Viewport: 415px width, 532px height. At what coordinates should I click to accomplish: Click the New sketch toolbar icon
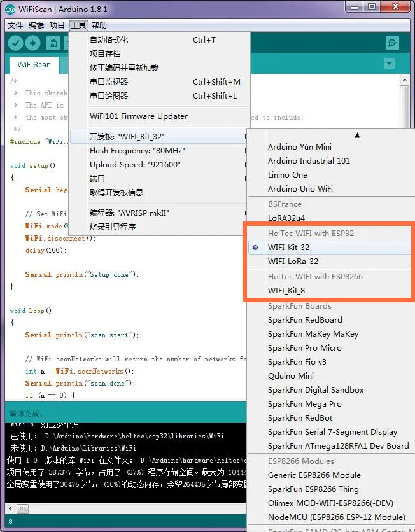53,43
